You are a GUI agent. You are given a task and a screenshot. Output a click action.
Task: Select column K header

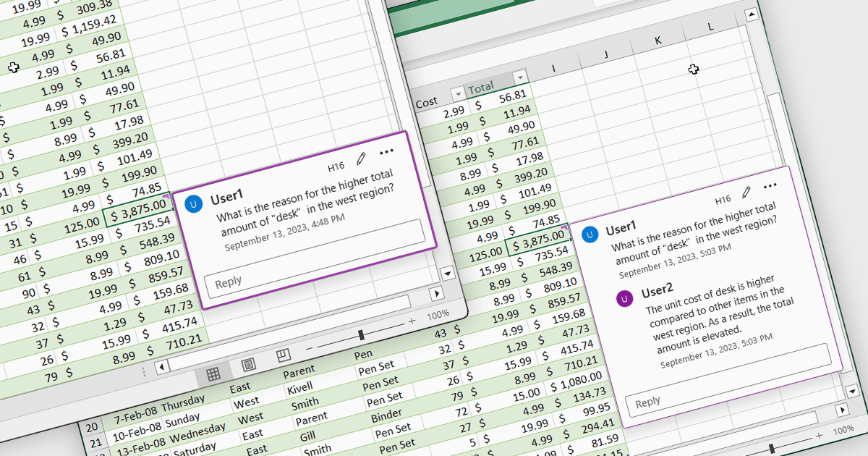coord(658,41)
